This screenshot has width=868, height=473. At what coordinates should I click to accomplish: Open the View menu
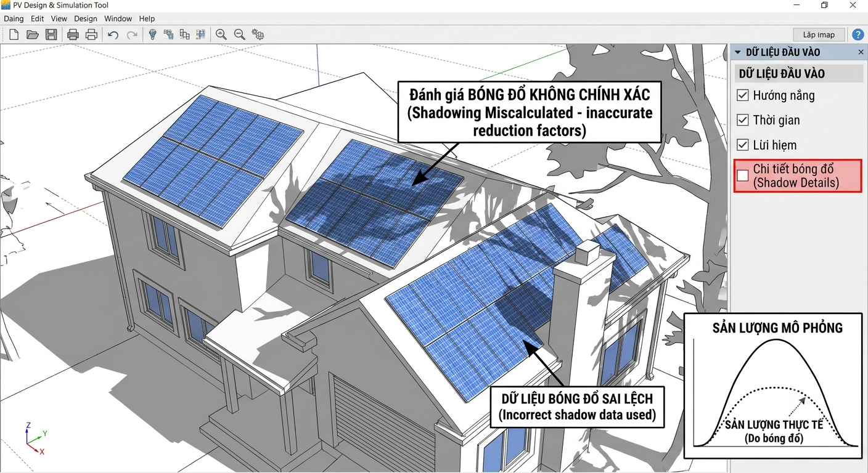(x=59, y=18)
